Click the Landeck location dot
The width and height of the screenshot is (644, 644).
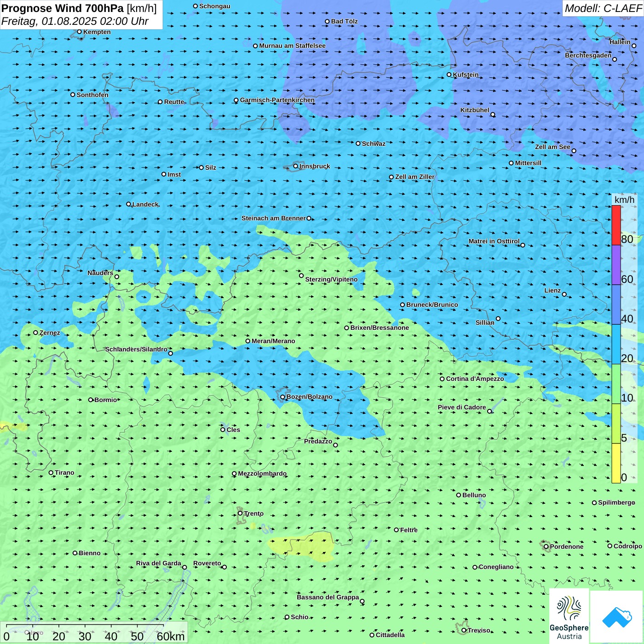click(x=128, y=204)
